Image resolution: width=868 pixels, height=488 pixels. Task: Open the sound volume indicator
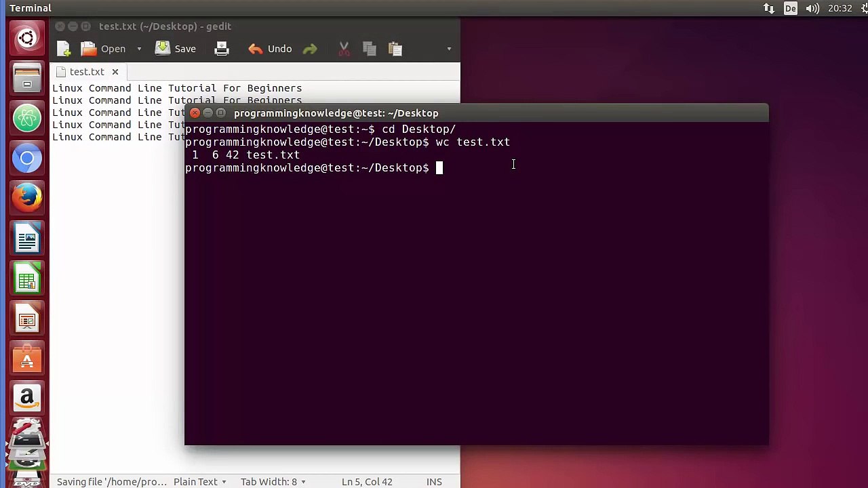[x=812, y=8]
